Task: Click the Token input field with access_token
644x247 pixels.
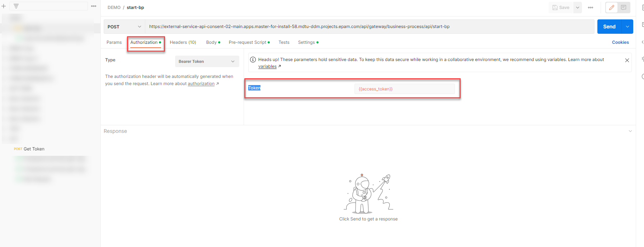Action: click(404, 89)
